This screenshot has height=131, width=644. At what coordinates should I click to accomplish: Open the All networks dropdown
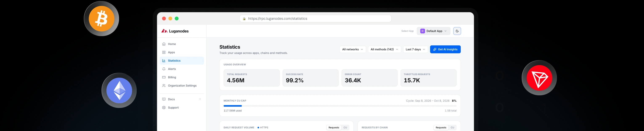pos(352,49)
